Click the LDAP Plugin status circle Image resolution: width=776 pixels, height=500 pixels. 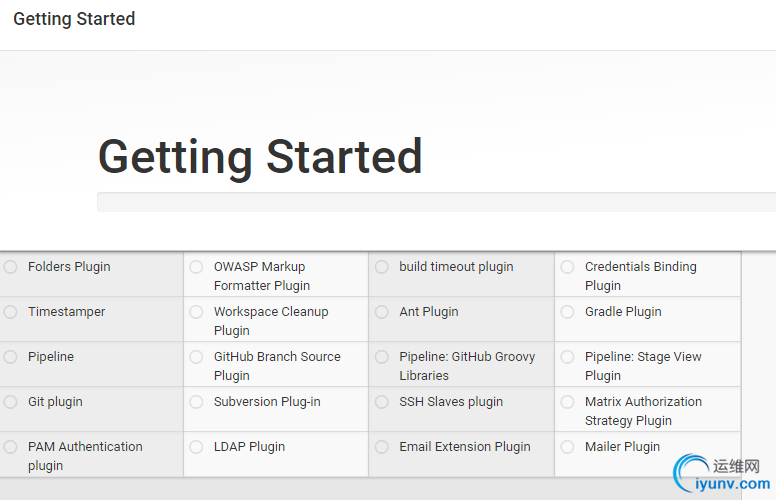(x=196, y=447)
